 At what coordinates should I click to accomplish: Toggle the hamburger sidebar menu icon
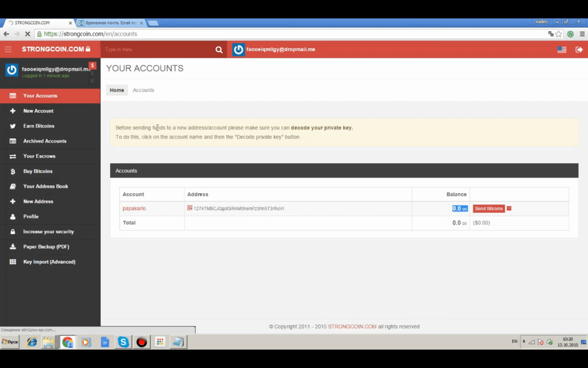pyautogui.click(x=8, y=49)
